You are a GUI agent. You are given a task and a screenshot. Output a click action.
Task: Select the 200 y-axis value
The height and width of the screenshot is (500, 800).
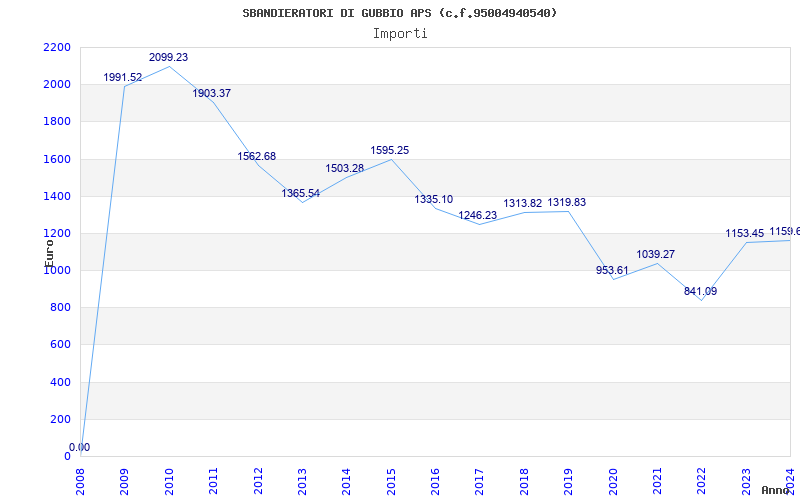60,419
